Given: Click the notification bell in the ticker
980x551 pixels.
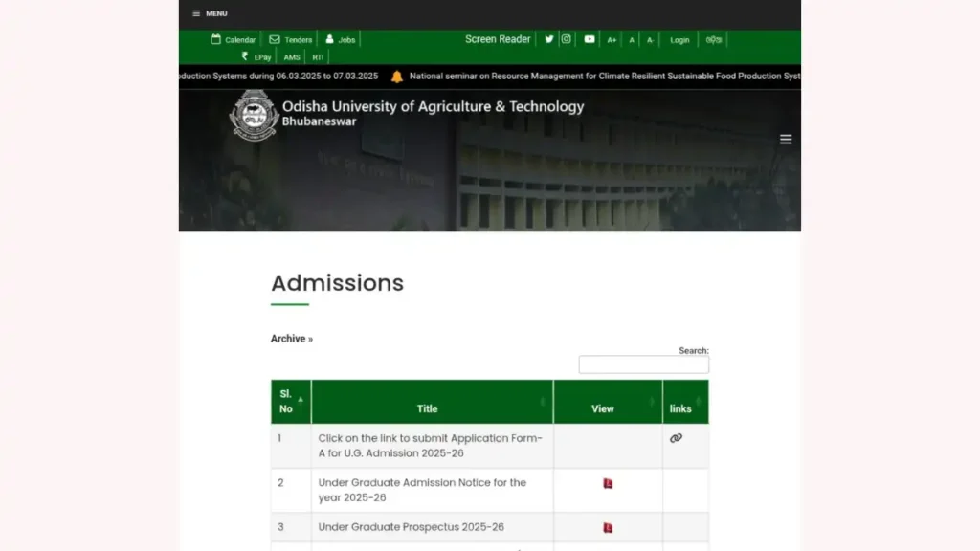Looking at the screenshot, I should (397, 77).
